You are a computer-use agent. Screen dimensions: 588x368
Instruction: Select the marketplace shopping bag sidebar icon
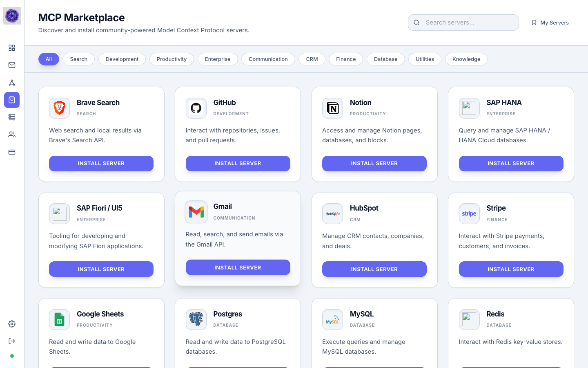(x=12, y=100)
